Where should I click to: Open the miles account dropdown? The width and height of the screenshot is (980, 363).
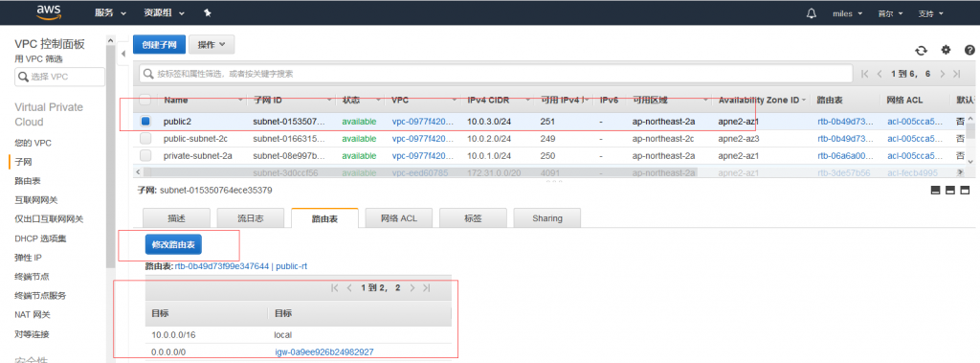848,13
